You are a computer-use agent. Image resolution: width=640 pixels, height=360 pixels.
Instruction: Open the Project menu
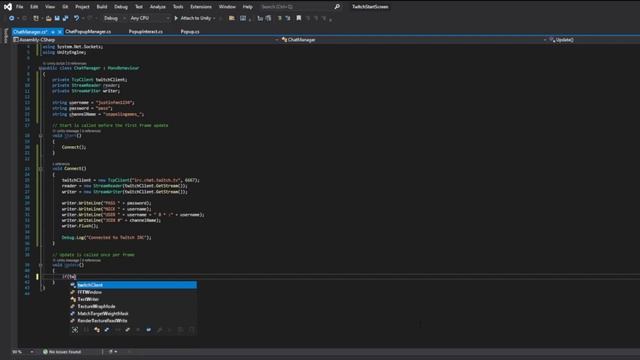click(82, 7)
